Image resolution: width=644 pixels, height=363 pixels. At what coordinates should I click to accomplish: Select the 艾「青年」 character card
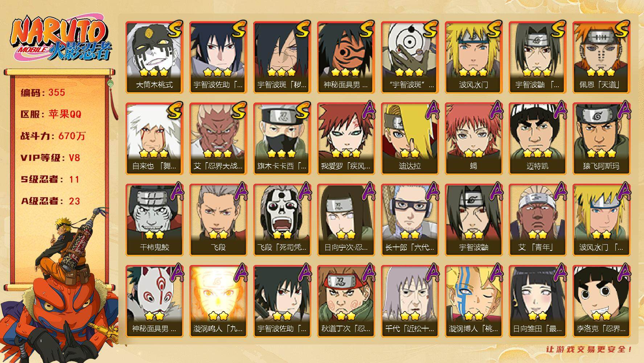538,220
